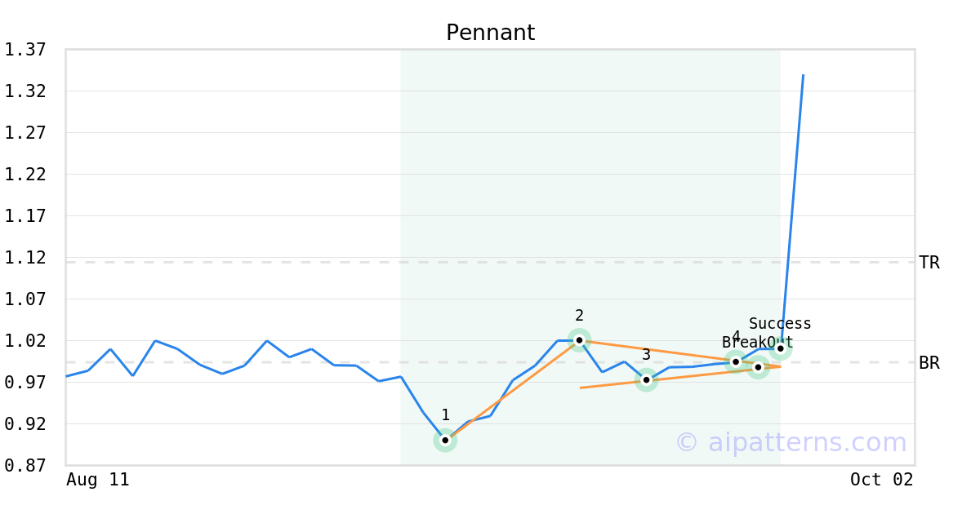980x514 pixels.
Task: Click the Oct 02 end date label
Action: (x=882, y=480)
